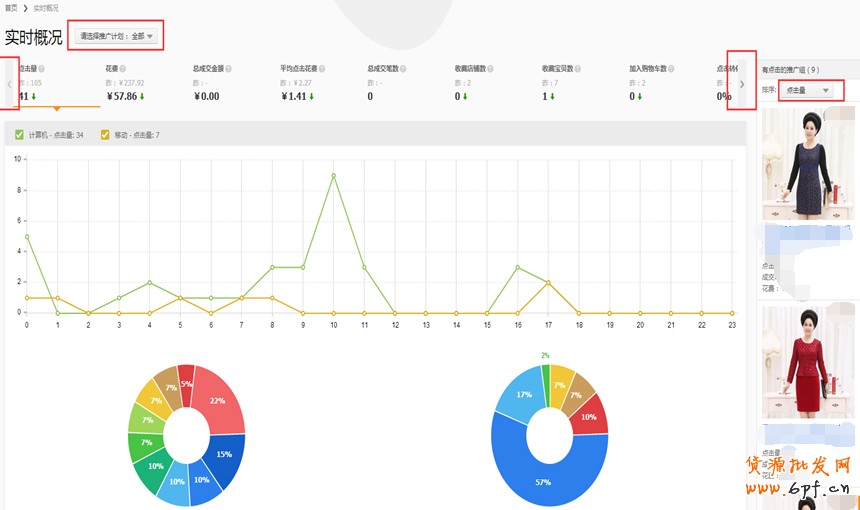Viewport: 860px width, 510px height.
Task: Click the help icon beside 加入购物车数
Action: coord(672,69)
